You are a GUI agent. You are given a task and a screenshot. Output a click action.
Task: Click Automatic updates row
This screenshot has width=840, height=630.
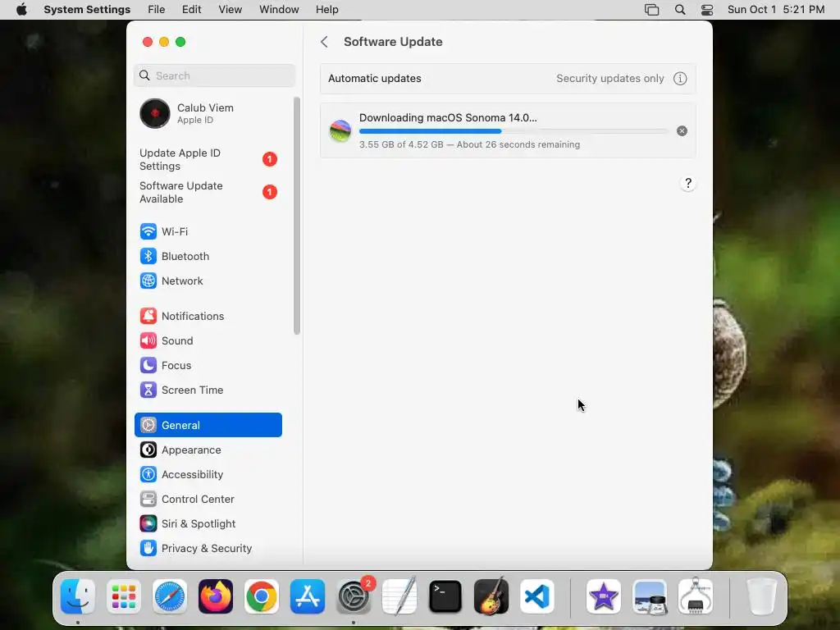point(508,78)
